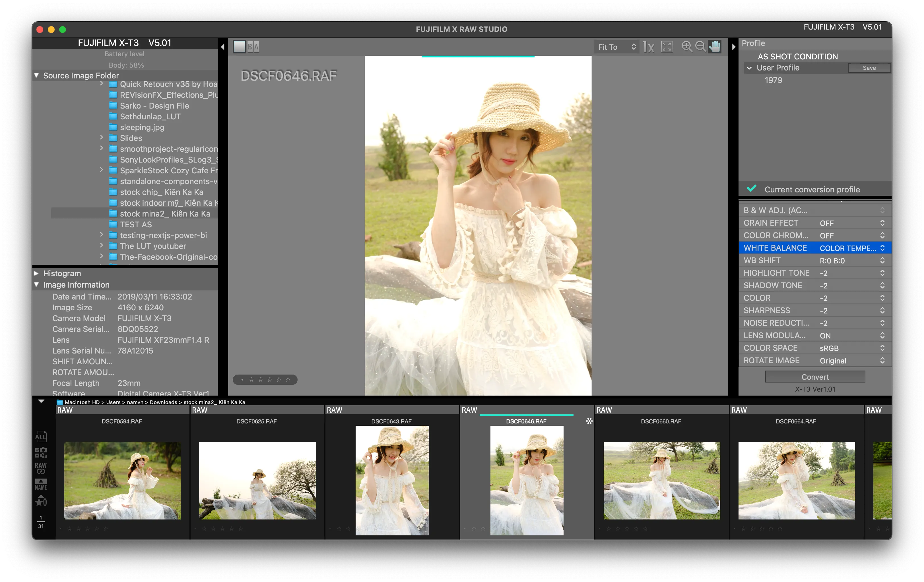Open the Fit To zoom dropdown
The width and height of the screenshot is (924, 582).
point(616,47)
